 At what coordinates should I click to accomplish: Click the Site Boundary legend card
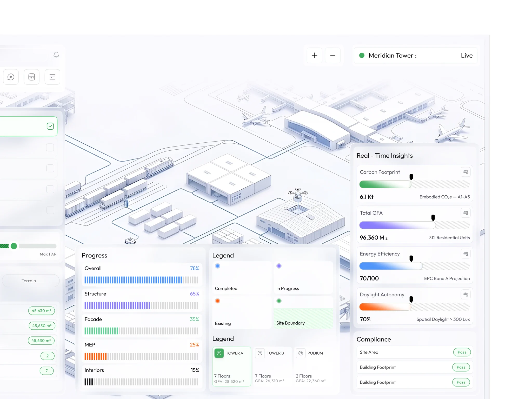click(303, 312)
